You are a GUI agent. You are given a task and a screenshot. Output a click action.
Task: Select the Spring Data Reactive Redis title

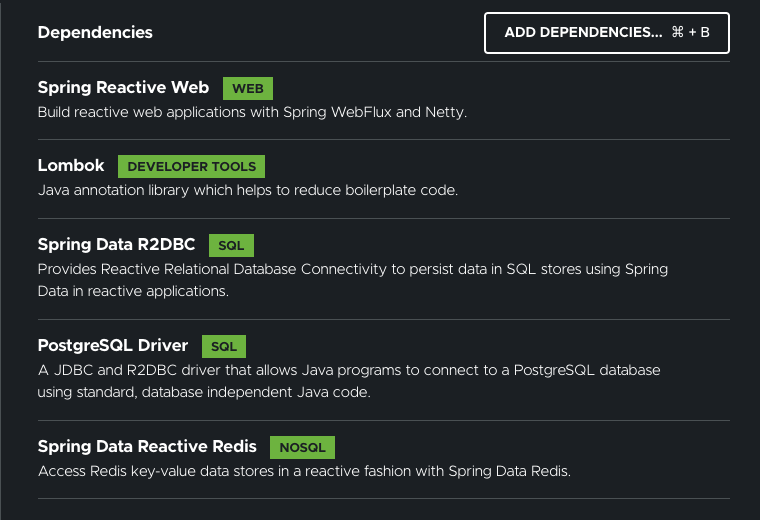(147, 446)
